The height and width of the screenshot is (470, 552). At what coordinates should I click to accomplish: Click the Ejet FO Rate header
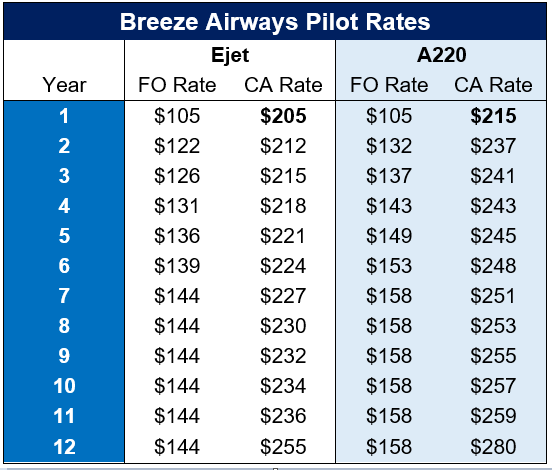click(177, 85)
